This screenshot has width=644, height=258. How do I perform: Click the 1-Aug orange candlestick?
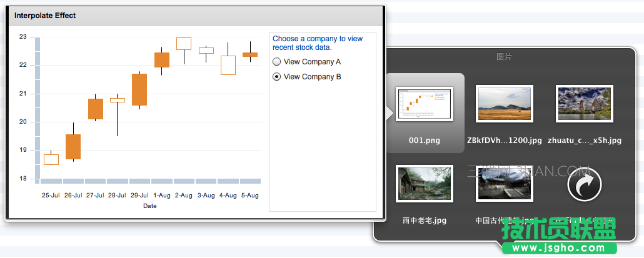162,60
